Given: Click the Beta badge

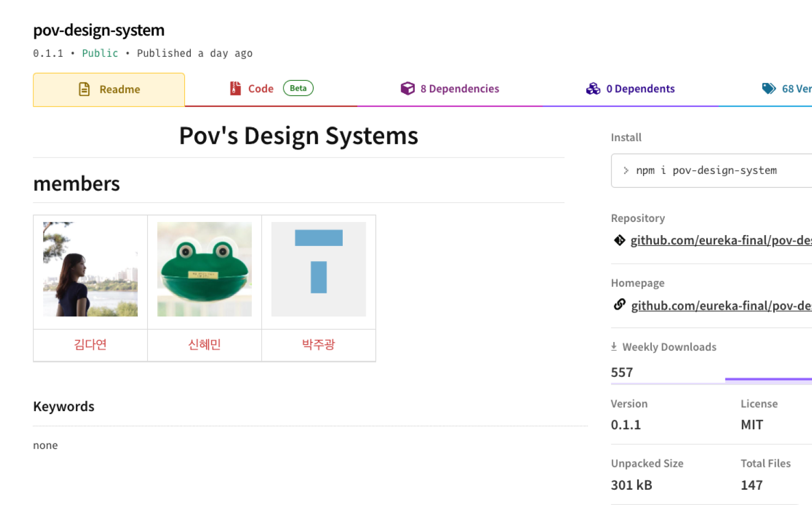Looking at the screenshot, I should click(298, 88).
